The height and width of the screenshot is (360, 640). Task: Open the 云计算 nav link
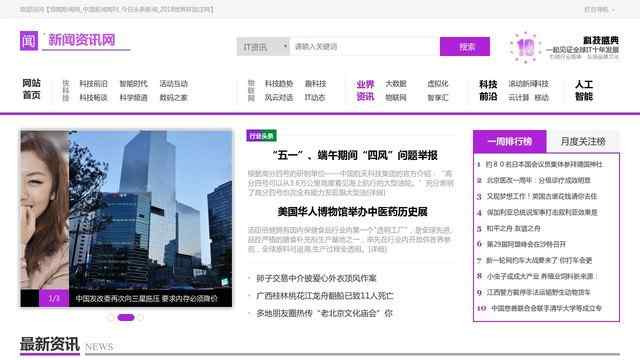519,98
